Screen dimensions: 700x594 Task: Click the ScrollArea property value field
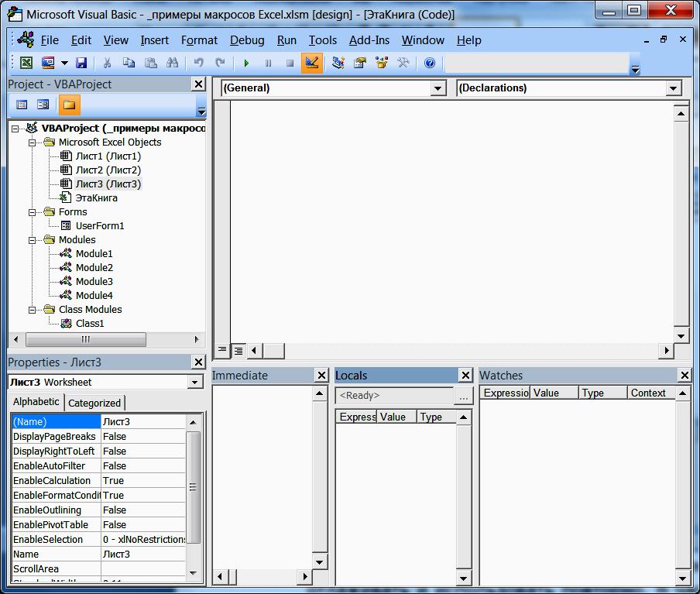click(x=142, y=569)
